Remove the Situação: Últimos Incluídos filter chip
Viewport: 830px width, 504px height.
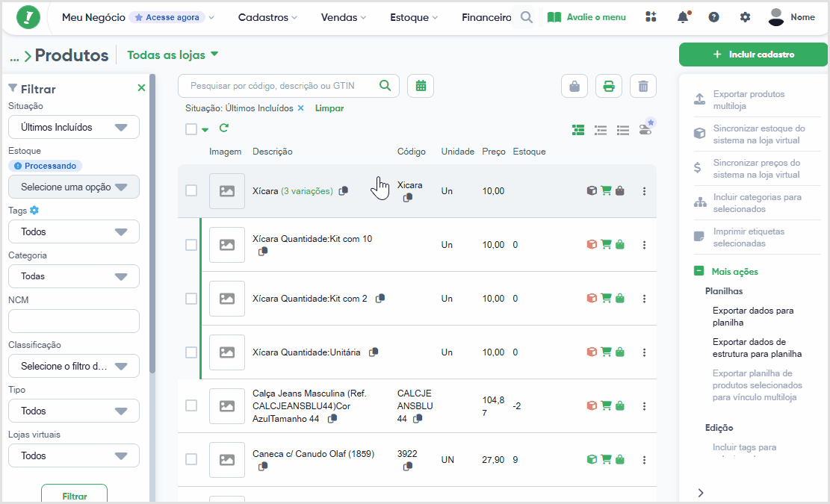pyautogui.click(x=300, y=108)
